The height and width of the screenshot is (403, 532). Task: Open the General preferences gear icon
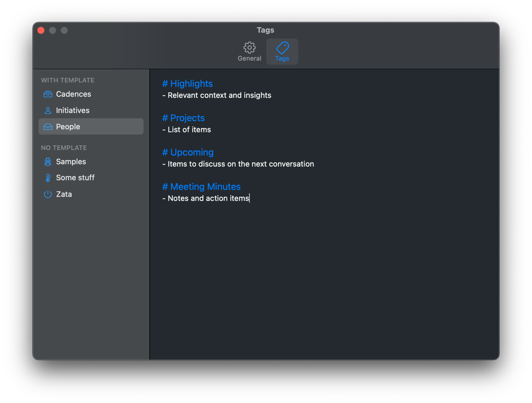coord(249,47)
